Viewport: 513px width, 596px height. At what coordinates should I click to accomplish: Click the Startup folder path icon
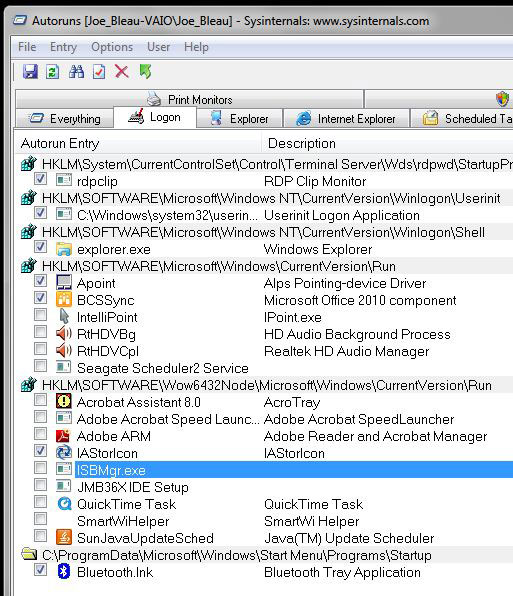point(29,554)
